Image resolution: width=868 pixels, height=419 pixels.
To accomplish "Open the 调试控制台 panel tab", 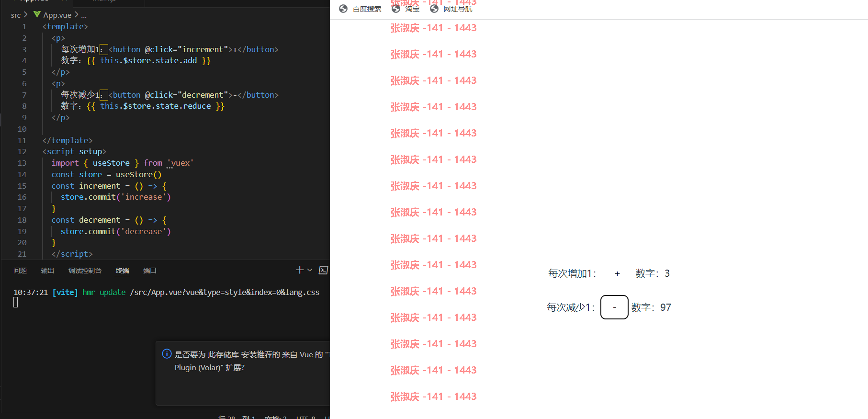I will 85,271.
